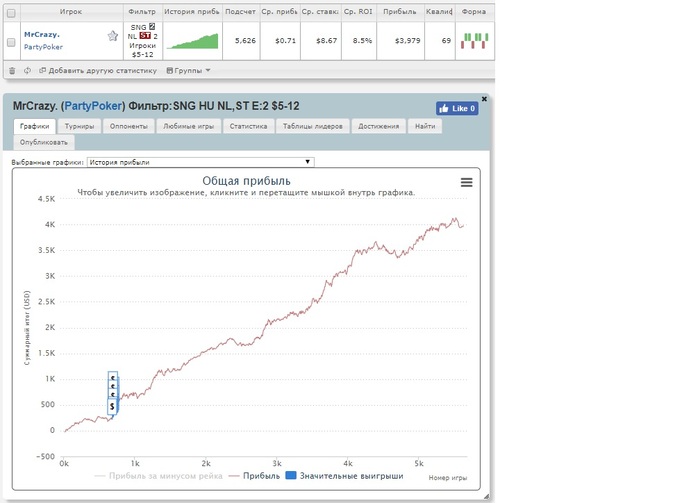Toggle Прибыль за минусом рейка legend series
Viewport: 700px width, 503px height.
[x=158, y=476]
